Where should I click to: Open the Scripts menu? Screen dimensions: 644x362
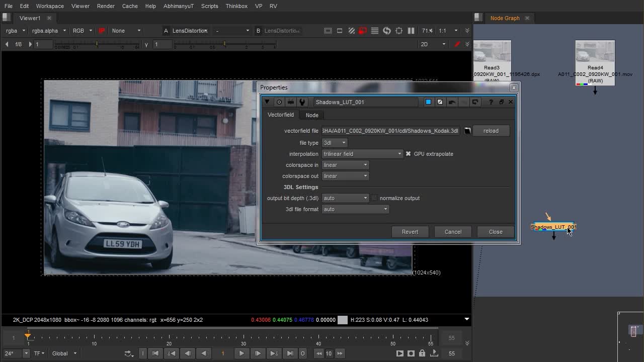coord(209,6)
